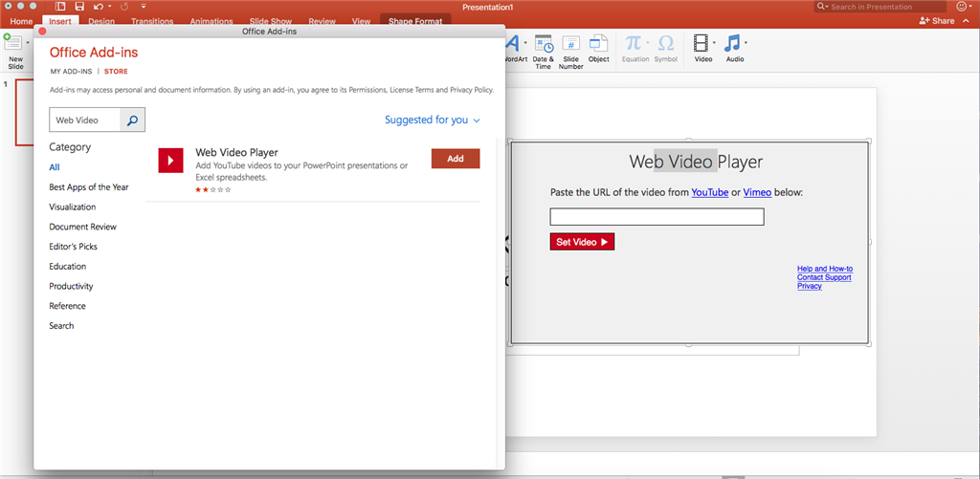Select the Editor's Picks category
Viewport: 980px width, 479px height.
click(73, 247)
